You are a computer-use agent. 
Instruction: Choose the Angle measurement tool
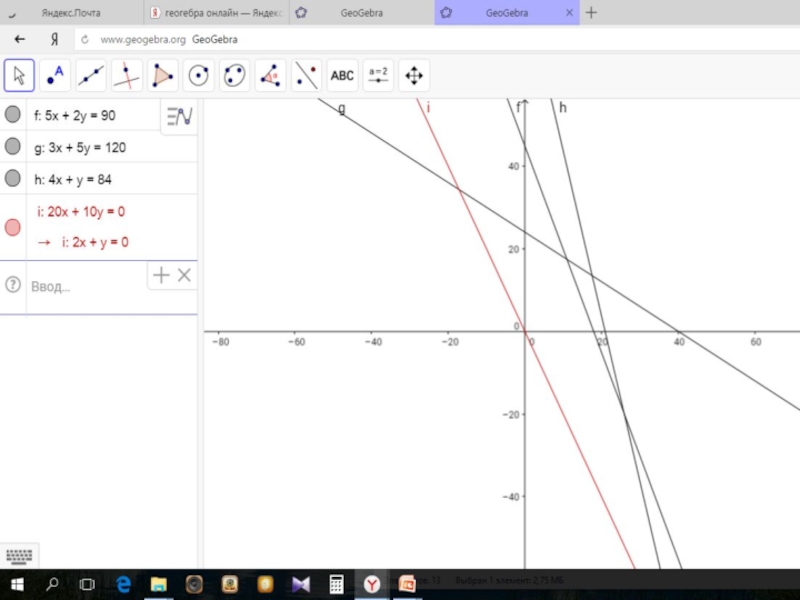271,75
